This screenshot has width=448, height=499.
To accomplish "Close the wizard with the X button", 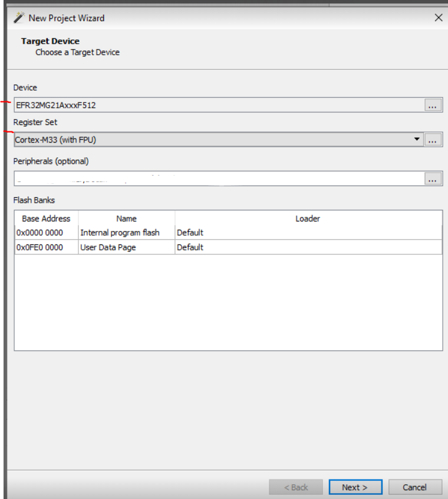I will (x=438, y=18).
